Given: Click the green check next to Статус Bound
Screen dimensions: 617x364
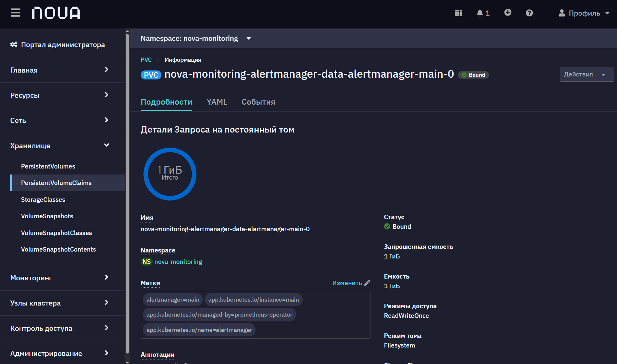Looking at the screenshot, I should pyautogui.click(x=387, y=226).
